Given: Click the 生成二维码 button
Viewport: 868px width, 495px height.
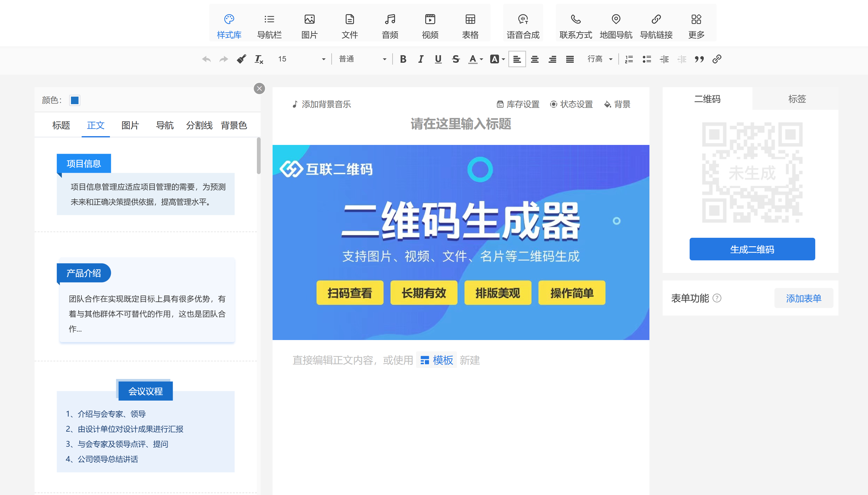Looking at the screenshot, I should click(x=751, y=249).
